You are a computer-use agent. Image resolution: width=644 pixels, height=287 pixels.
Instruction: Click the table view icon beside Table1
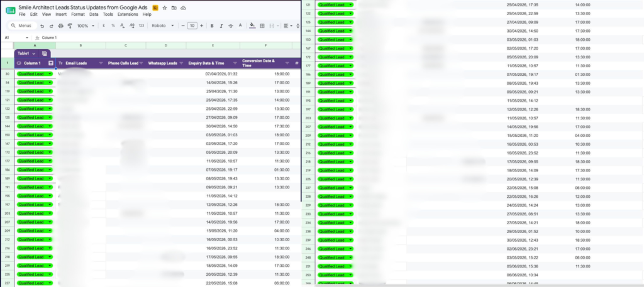45,53
